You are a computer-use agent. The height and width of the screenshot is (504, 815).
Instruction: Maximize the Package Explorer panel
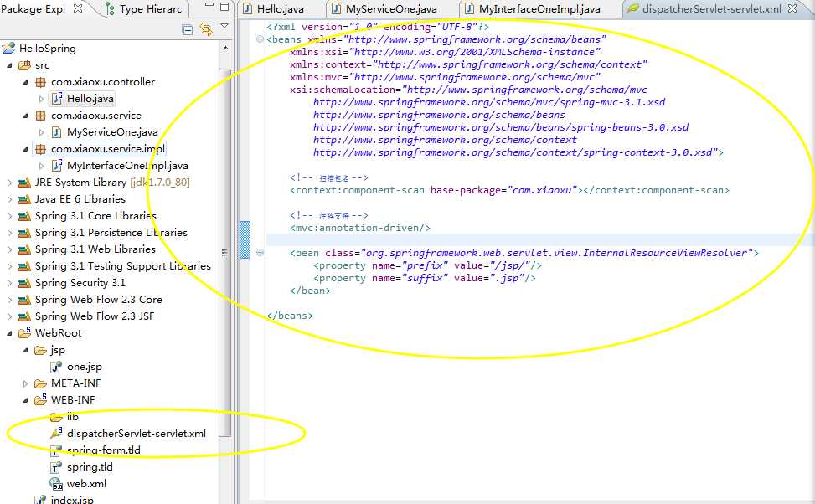pos(224,6)
